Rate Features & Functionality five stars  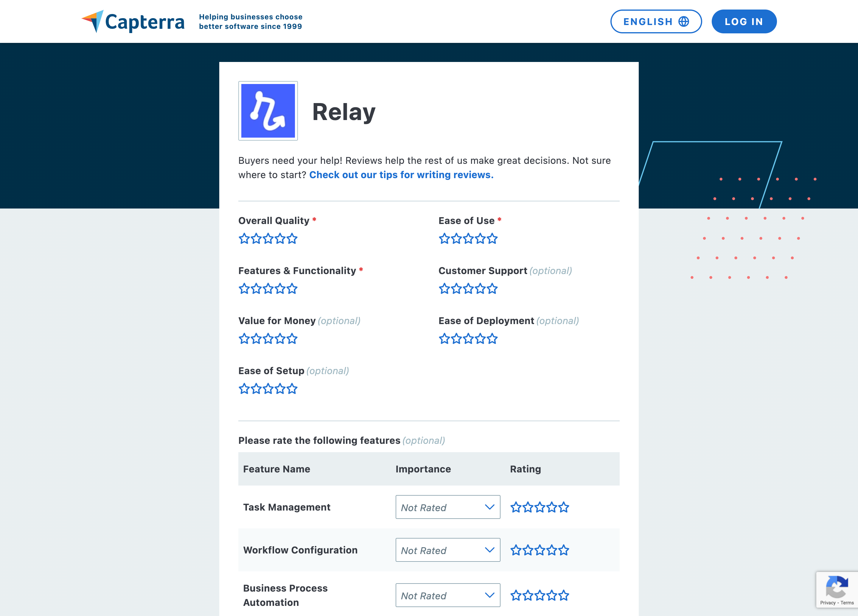pos(292,289)
